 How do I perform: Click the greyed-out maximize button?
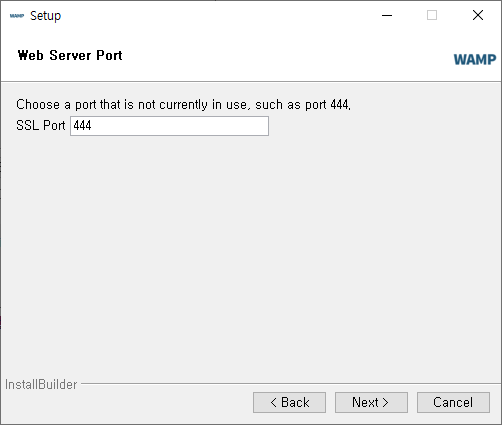(x=432, y=15)
